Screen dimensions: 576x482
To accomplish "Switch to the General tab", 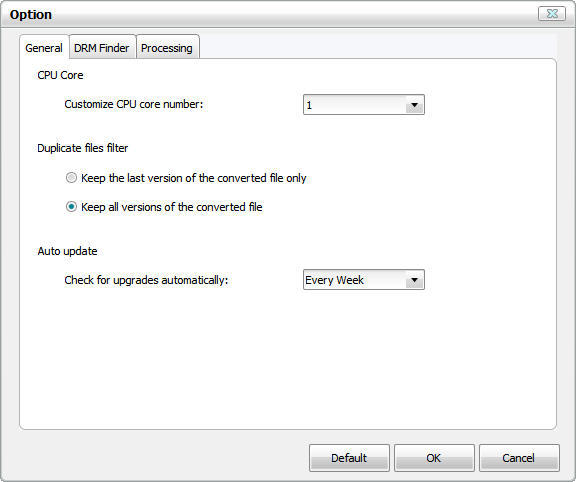I will (44, 48).
